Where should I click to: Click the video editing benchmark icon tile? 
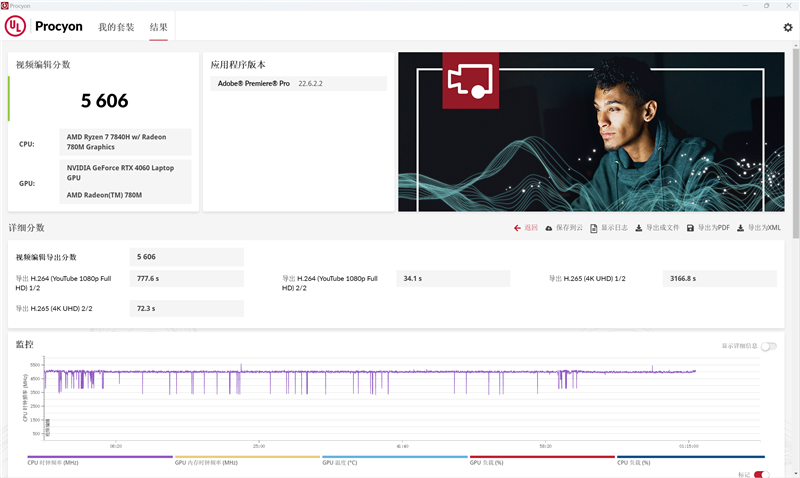coord(470,80)
